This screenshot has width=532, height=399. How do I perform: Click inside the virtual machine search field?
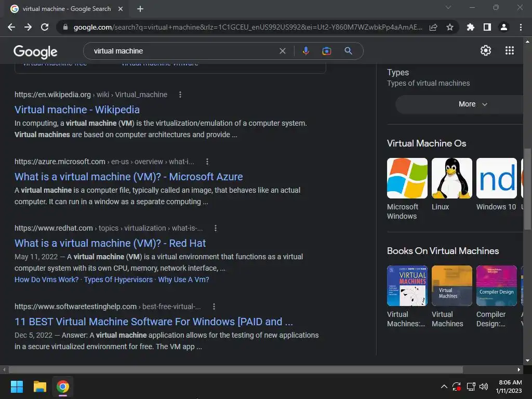[x=183, y=51]
